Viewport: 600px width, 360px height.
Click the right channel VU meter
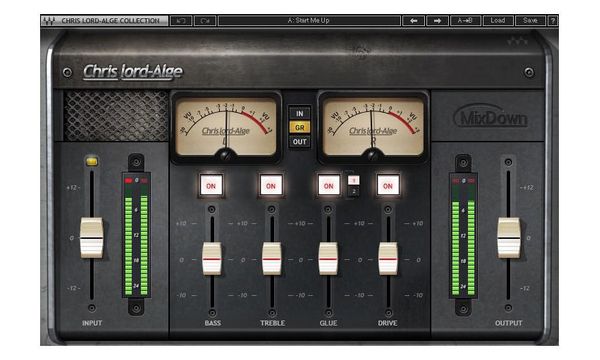coord(373,127)
